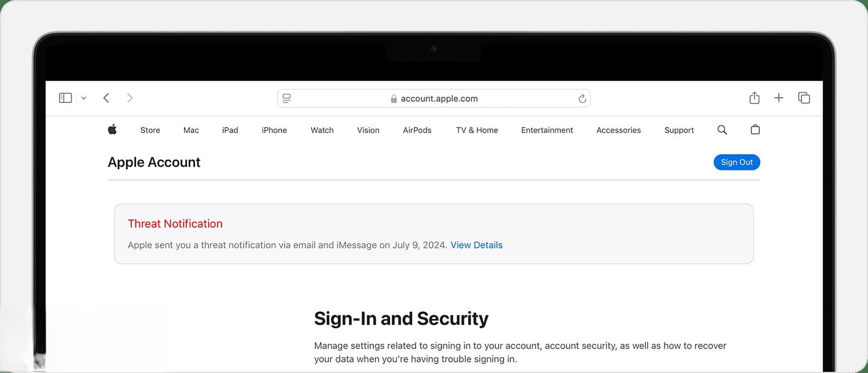The image size is (868, 373).
Task: Click the account.apple.com address field
Action: click(x=434, y=99)
